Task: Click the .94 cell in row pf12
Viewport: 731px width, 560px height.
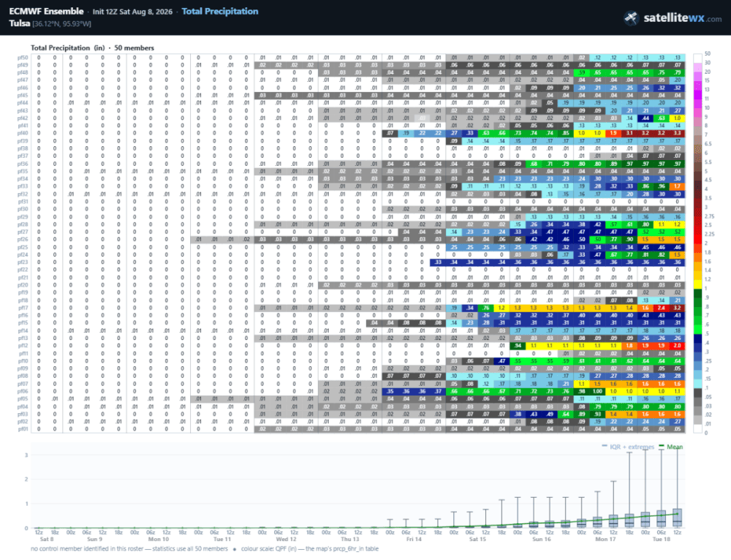Action: click(518, 346)
